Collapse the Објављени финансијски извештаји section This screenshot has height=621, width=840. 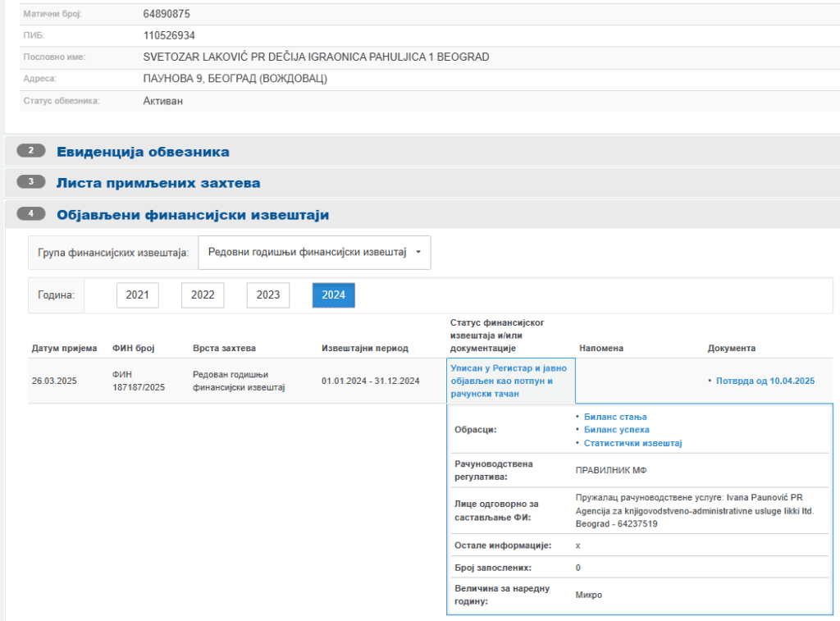pyautogui.click(x=192, y=215)
